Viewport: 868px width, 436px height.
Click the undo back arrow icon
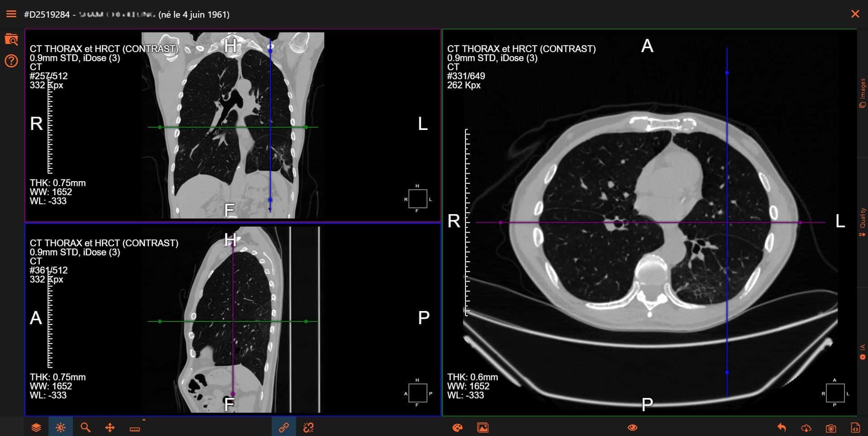782,427
